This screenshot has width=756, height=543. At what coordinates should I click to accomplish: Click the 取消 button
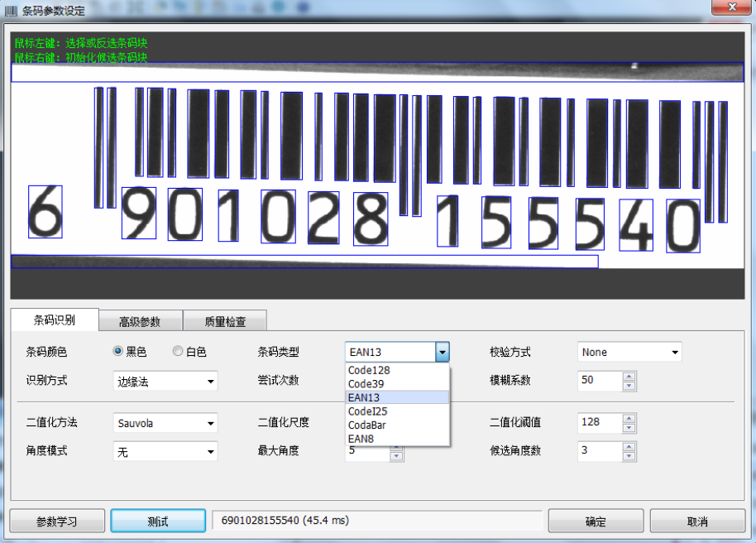coord(697,521)
